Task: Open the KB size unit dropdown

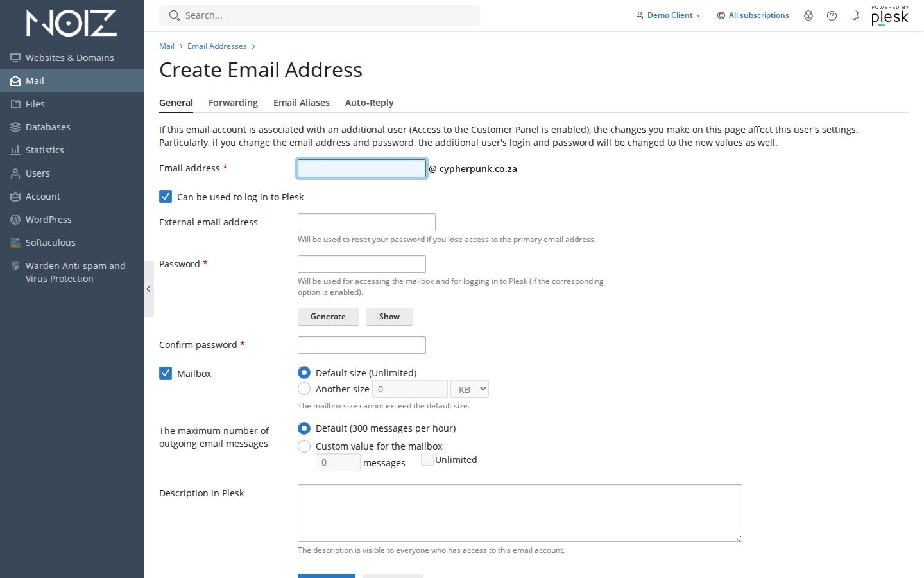Action: pos(470,389)
